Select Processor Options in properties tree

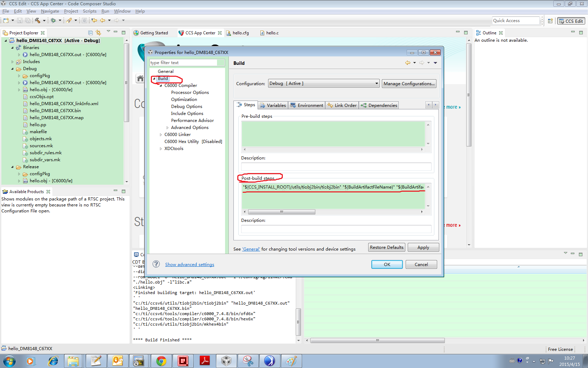coord(190,92)
